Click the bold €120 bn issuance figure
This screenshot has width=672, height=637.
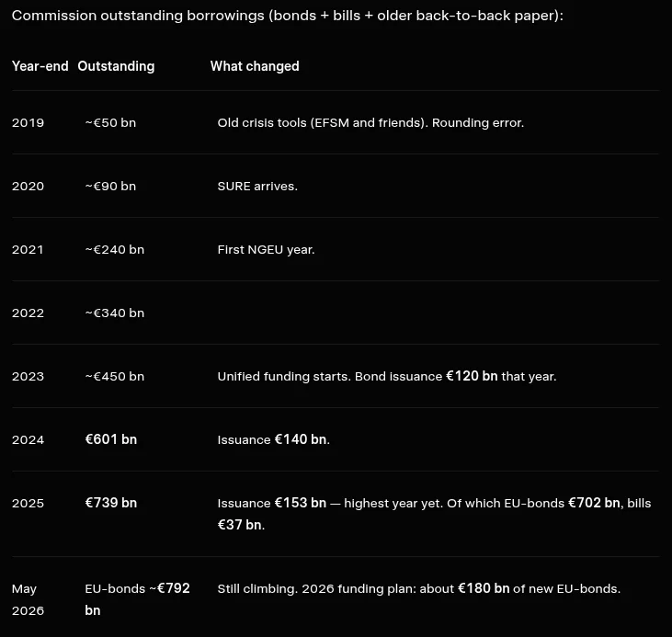click(472, 376)
